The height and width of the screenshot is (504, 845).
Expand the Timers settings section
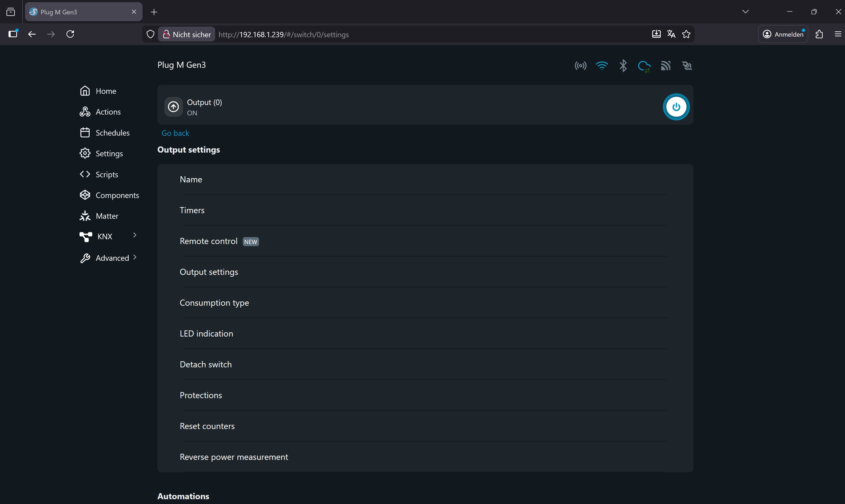pyautogui.click(x=192, y=210)
